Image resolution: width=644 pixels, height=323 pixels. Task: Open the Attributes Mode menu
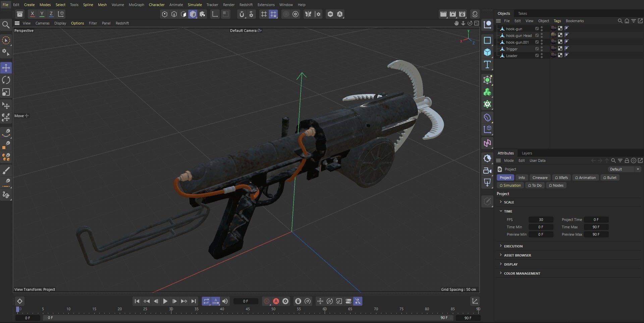click(x=508, y=160)
